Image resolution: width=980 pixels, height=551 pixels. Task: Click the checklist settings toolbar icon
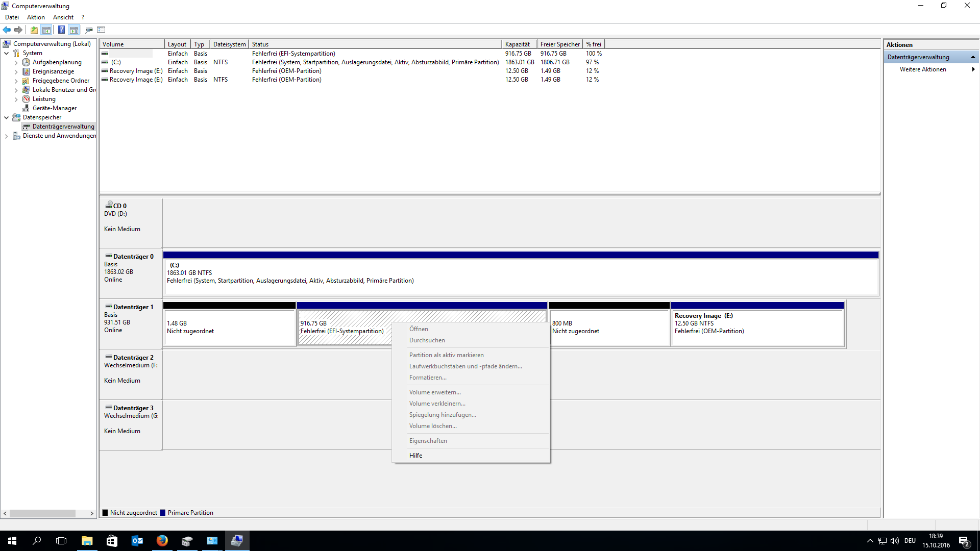(101, 30)
